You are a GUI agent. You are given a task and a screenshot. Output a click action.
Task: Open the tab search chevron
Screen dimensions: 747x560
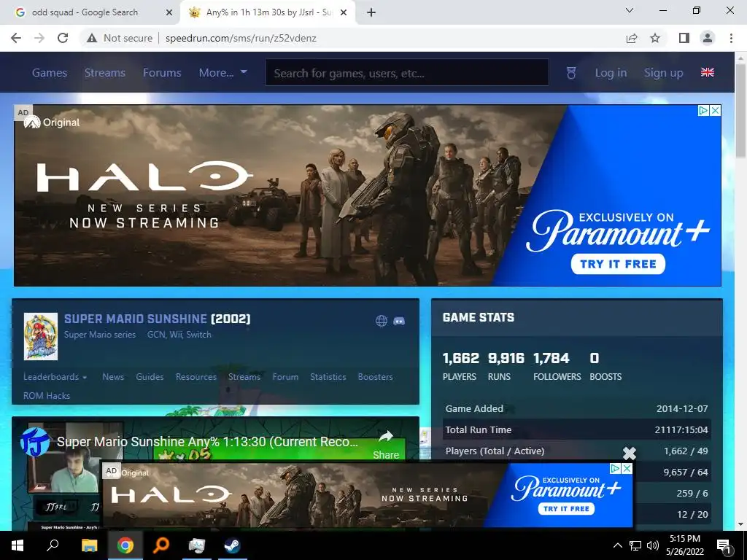pos(630,10)
